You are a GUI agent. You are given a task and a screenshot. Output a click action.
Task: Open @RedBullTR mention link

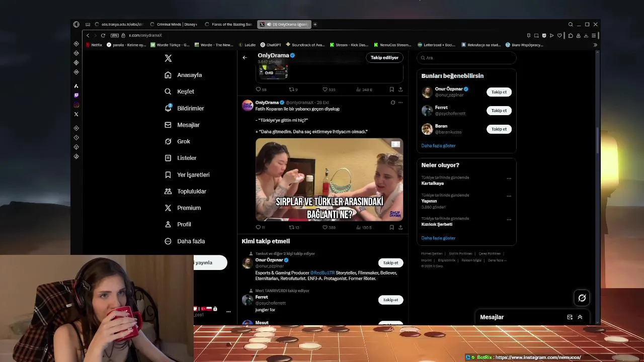[322, 273]
